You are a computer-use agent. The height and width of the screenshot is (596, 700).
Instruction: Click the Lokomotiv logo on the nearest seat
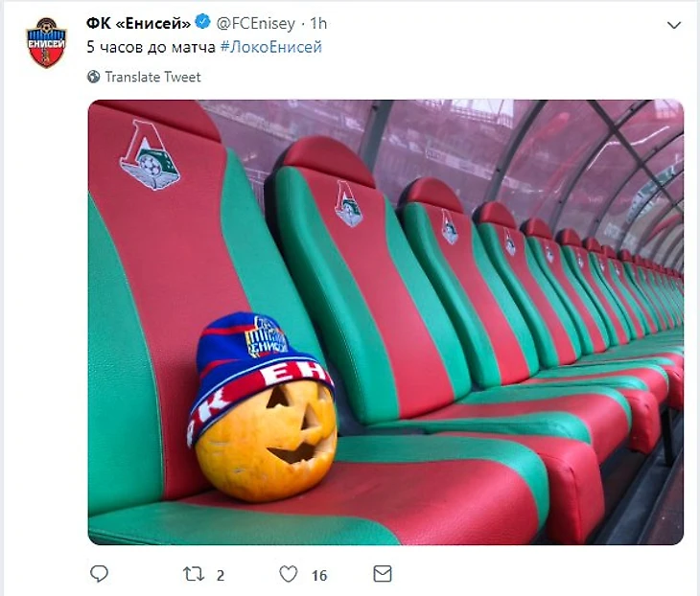[151, 157]
